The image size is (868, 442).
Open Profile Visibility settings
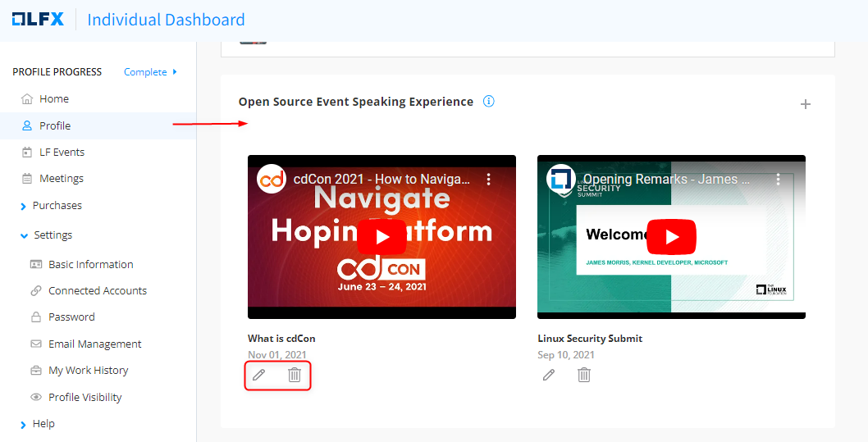point(85,398)
